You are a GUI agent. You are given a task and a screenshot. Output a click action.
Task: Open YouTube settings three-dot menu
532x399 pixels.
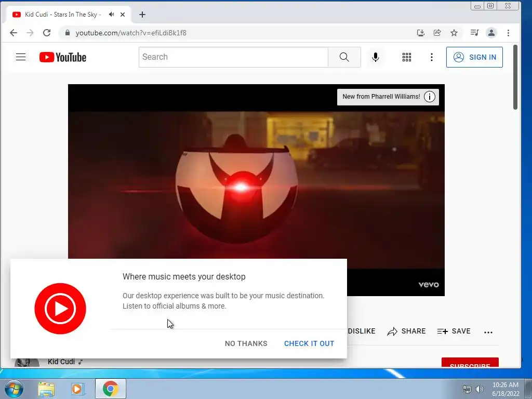432,57
